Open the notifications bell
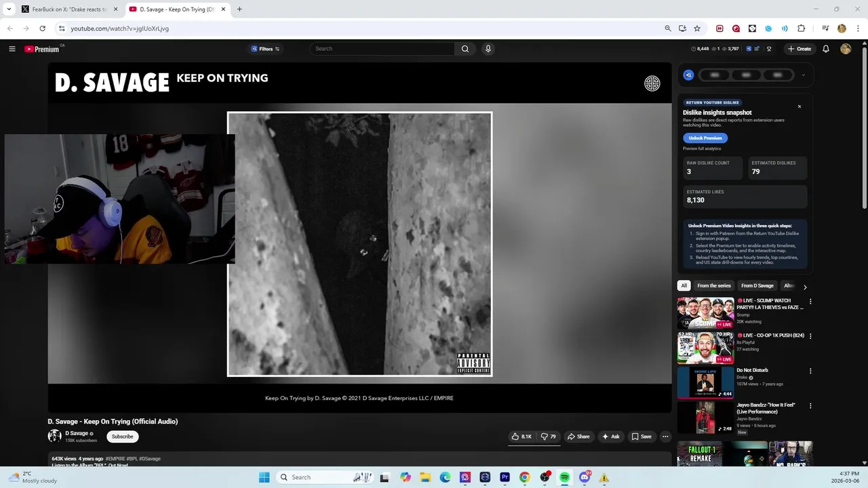 (x=826, y=49)
